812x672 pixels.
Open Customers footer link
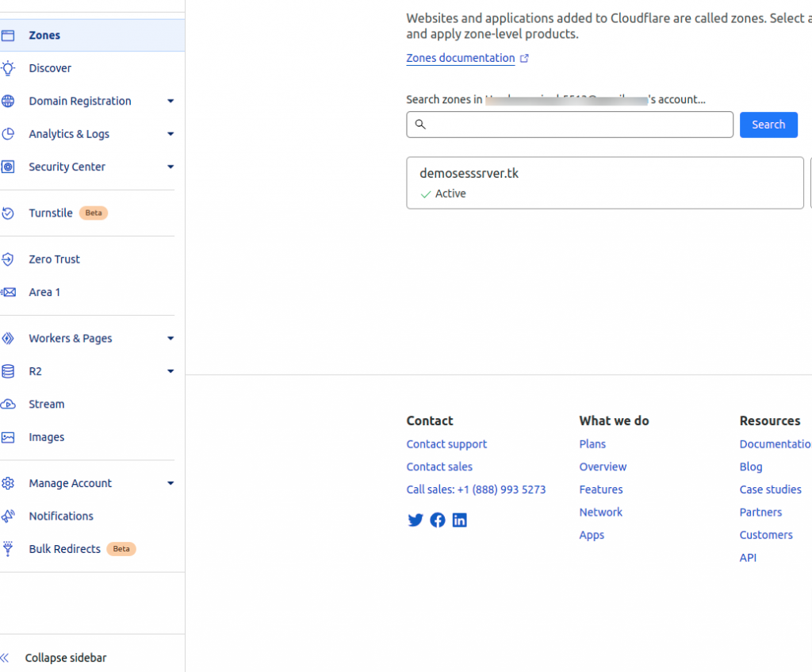(766, 536)
